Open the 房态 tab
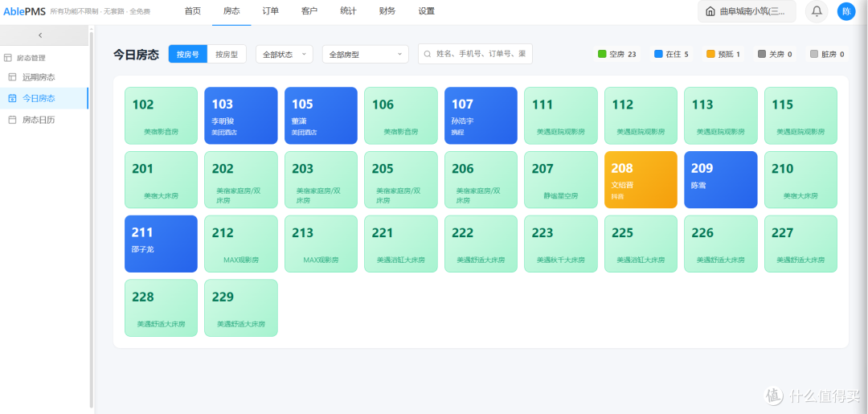This screenshot has width=868, height=414. (x=231, y=11)
